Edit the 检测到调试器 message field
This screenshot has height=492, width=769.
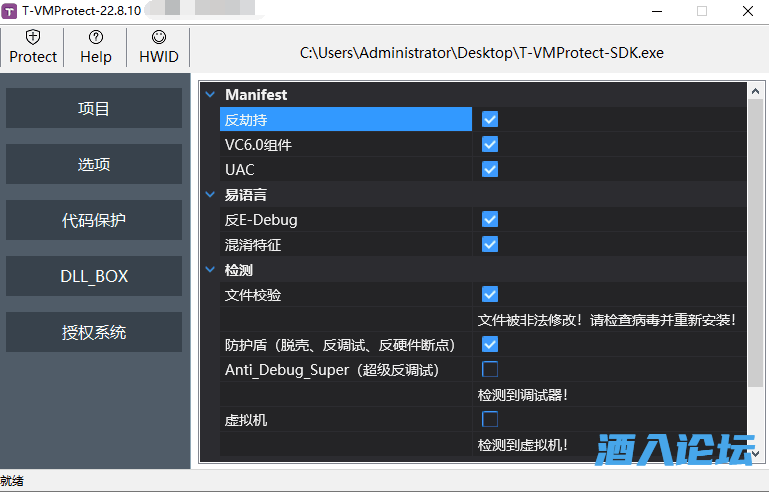[x=610, y=394]
